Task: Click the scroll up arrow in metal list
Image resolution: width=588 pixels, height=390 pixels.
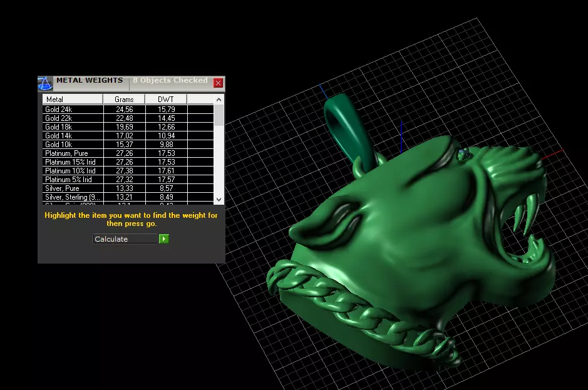Action: 219,100
